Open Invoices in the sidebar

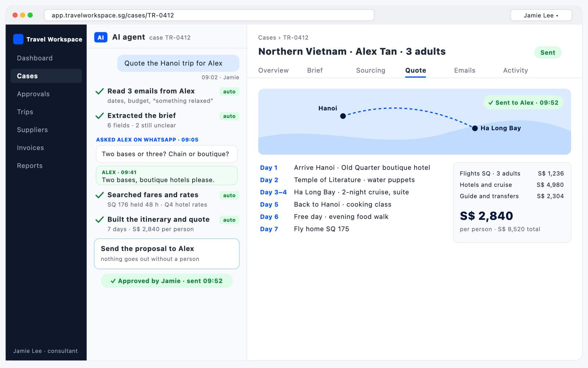(x=46, y=148)
